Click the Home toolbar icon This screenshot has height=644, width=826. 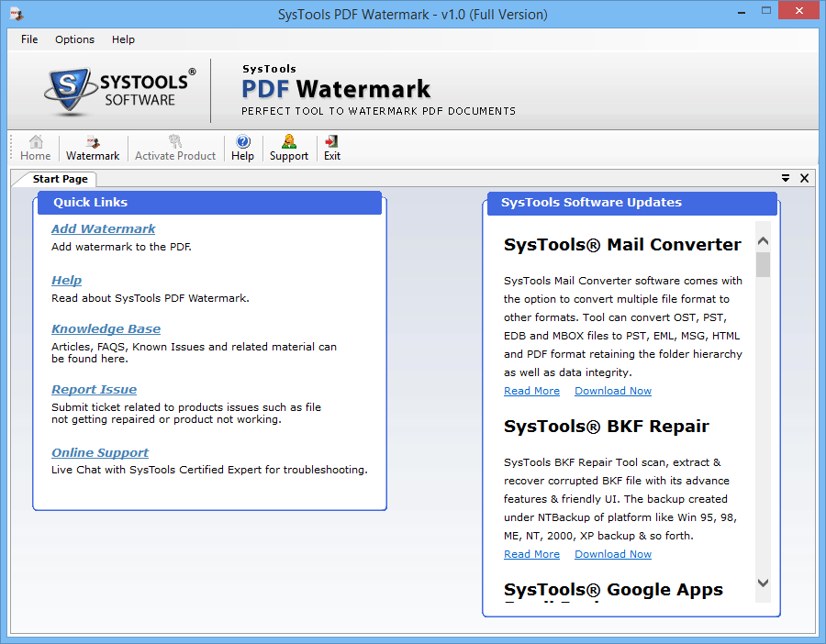pyautogui.click(x=35, y=148)
